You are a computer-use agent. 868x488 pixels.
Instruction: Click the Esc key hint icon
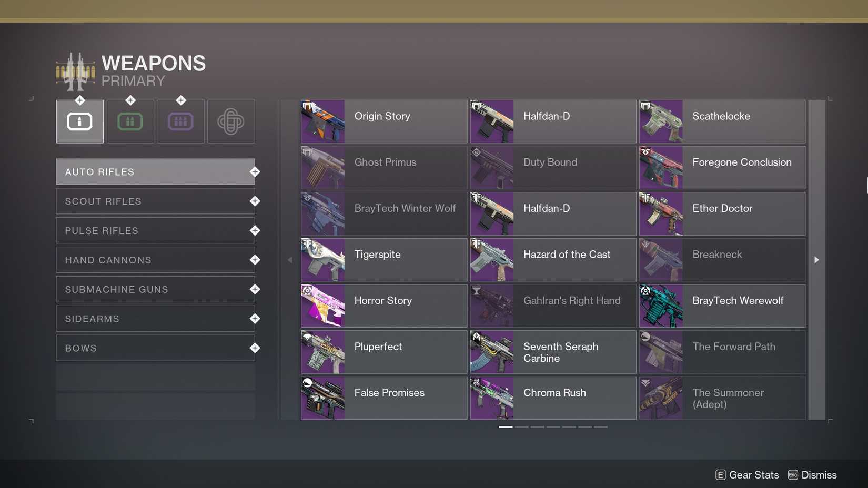pos(793,475)
